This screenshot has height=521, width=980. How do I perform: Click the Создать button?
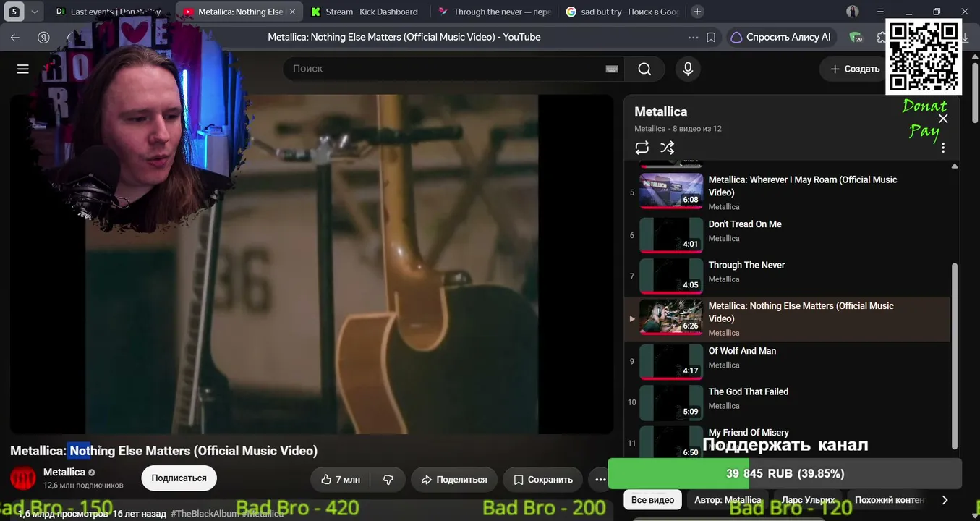pos(854,69)
